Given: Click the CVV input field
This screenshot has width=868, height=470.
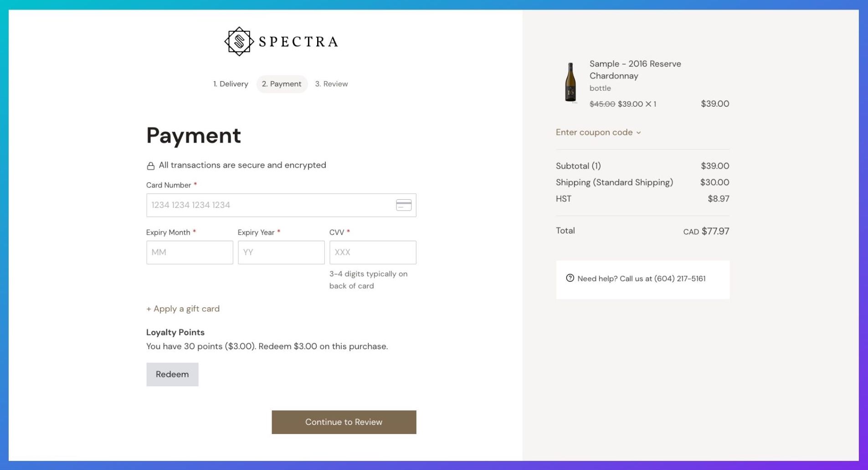Looking at the screenshot, I should point(373,253).
